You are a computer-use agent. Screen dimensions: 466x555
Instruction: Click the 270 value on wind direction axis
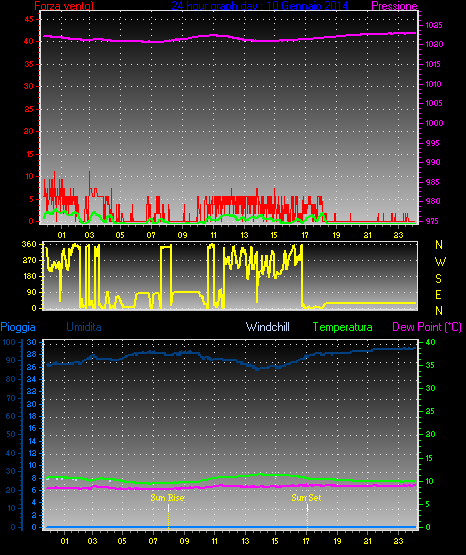(x=29, y=260)
